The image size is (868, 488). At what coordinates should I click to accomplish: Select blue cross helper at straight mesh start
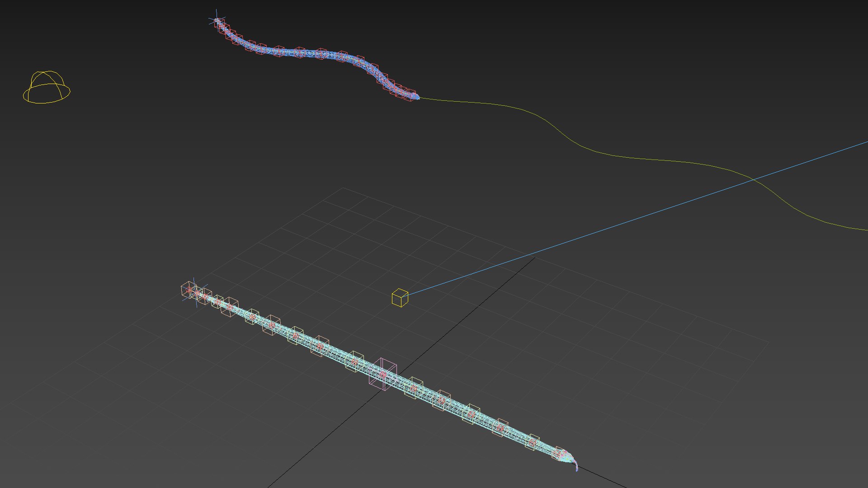(x=194, y=292)
